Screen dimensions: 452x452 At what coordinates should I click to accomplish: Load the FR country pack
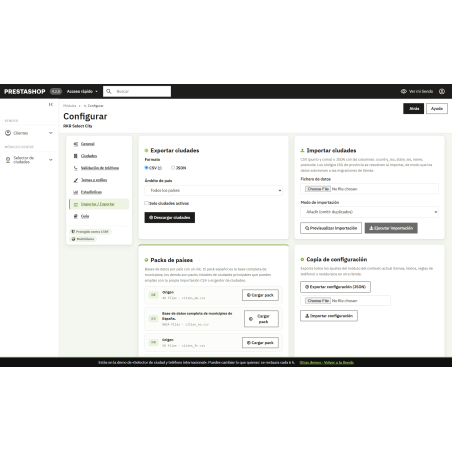click(x=260, y=343)
